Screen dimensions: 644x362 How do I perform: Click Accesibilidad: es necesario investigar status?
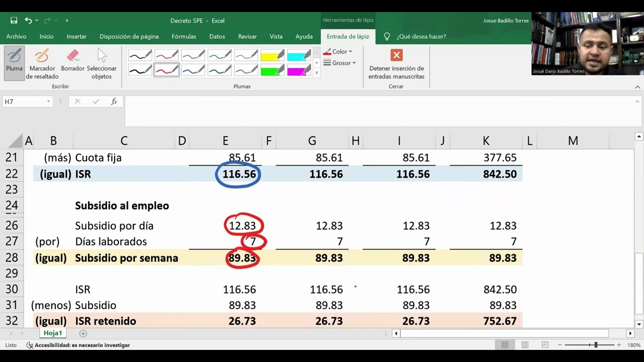tap(78, 345)
